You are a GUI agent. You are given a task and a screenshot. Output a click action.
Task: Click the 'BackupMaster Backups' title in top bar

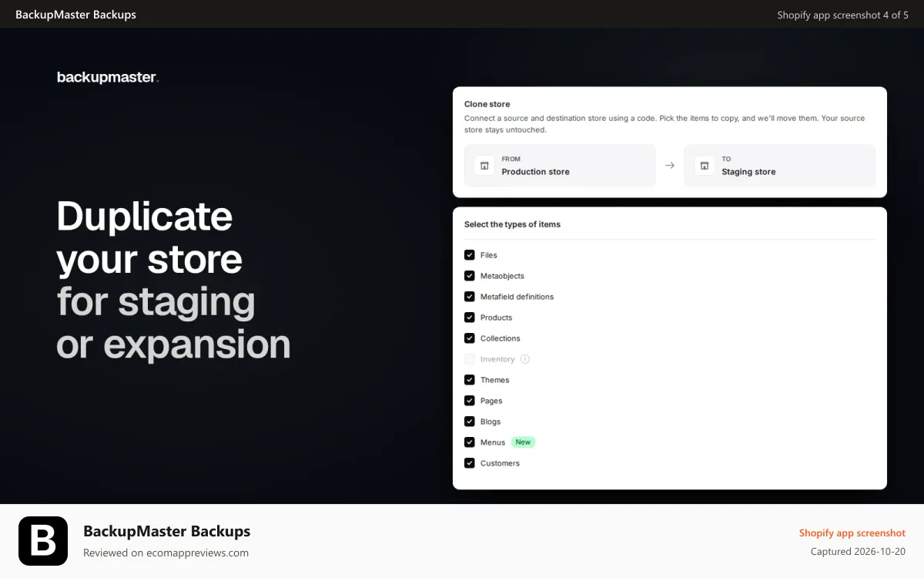pyautogui.click(x=75, y=15)
